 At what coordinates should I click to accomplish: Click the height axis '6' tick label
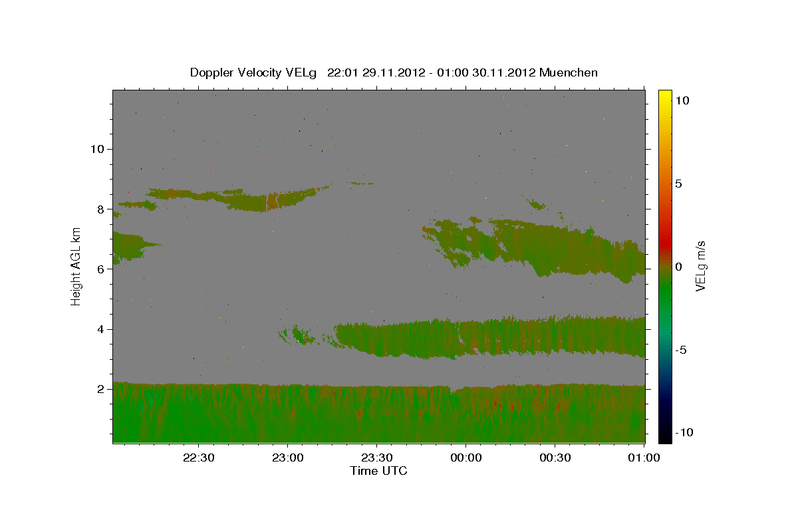point(100,269)
